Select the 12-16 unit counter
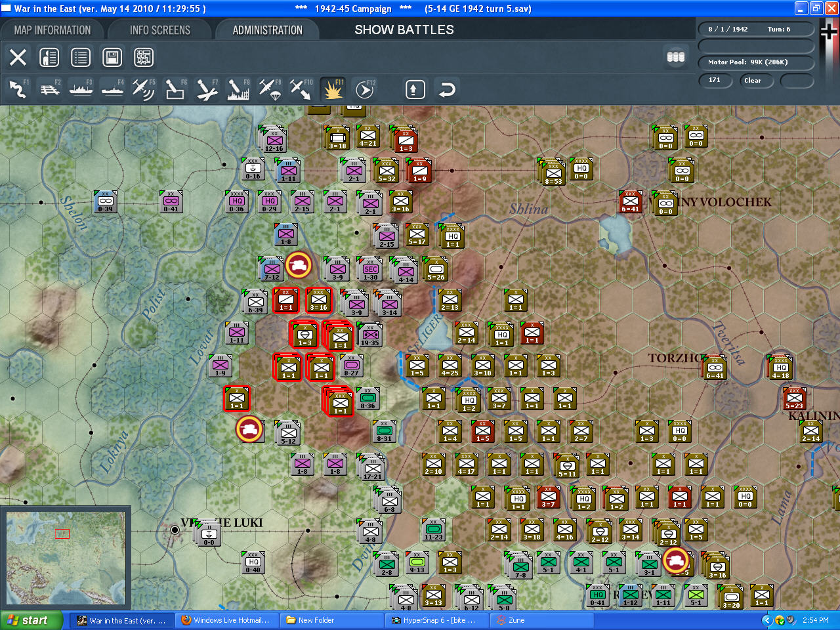 [x=274, y=140]
